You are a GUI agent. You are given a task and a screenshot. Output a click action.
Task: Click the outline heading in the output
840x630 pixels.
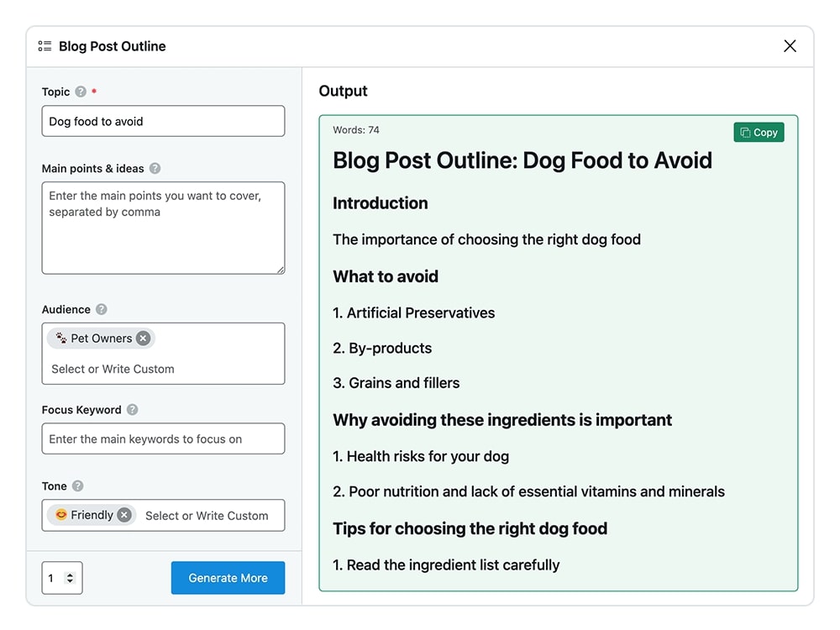(x=522, y=160)
